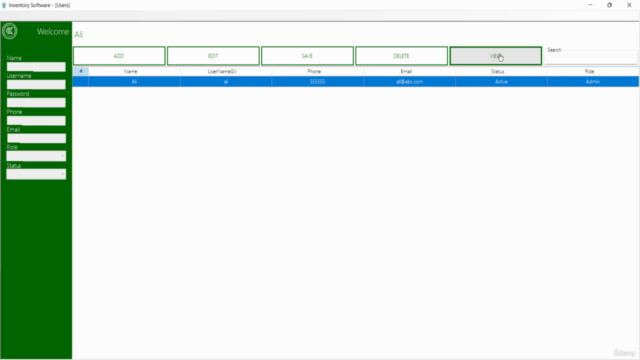Viewport: 640px width, 360px height.
Task: Focus the Email input field
Action: click(x=36, y=138)
